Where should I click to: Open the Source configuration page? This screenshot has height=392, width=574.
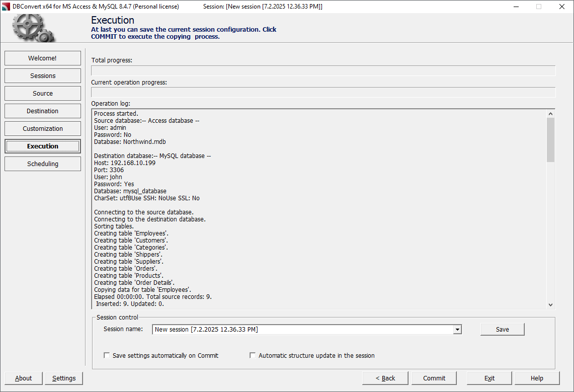coord(42,93)
